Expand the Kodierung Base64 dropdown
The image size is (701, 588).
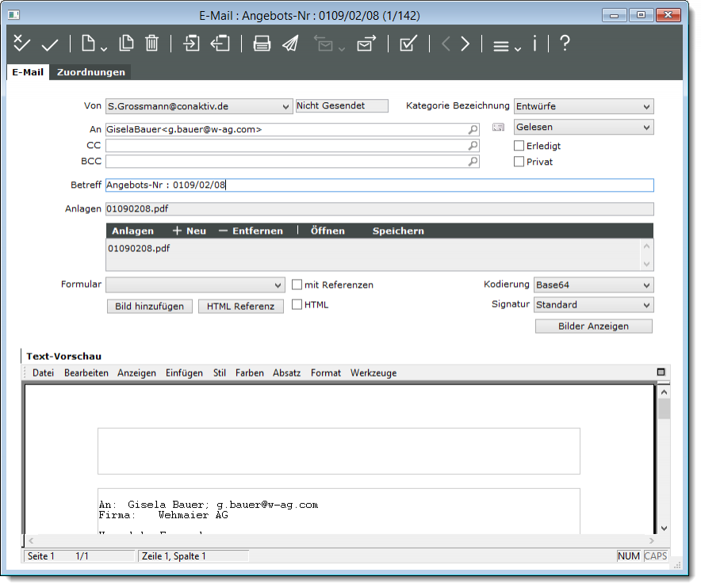pos(593,285)
